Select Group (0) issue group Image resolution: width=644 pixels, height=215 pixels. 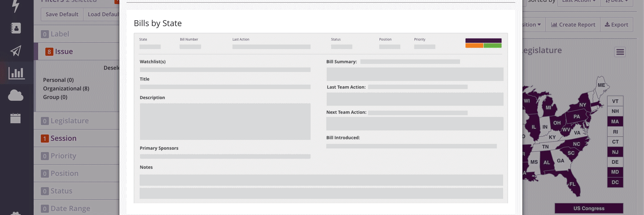(x=55, y=97)
